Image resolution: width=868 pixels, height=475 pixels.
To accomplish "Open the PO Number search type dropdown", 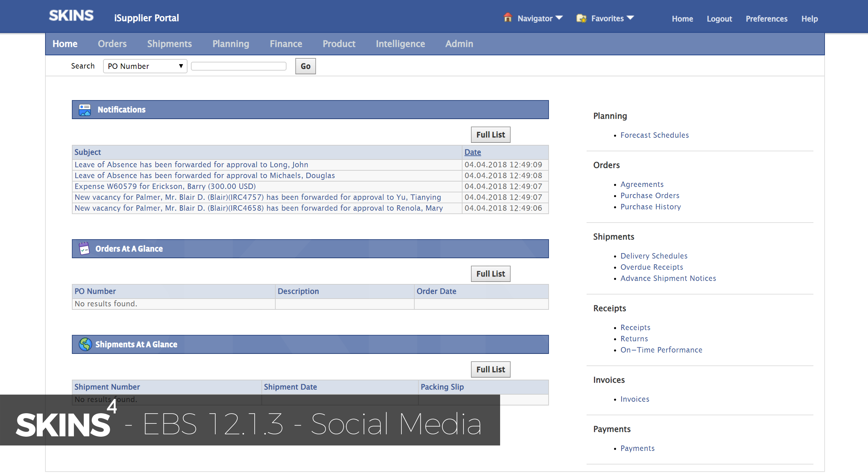I will [145, 66].
